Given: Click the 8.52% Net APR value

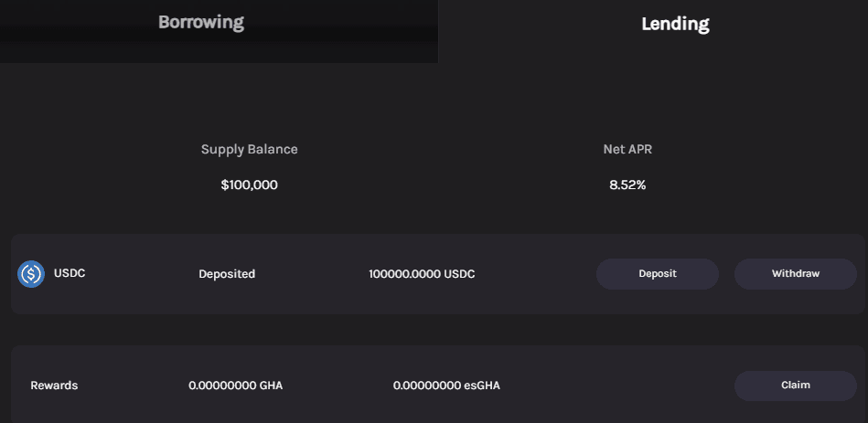Looking at the screenshot, I should coord(627,185).
